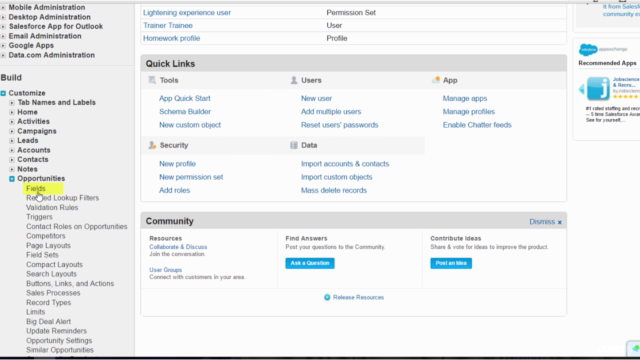Collapse the Opportunities node
Image resolution: width=640 pixels, height=360 pixels.
tap(12, 179)
